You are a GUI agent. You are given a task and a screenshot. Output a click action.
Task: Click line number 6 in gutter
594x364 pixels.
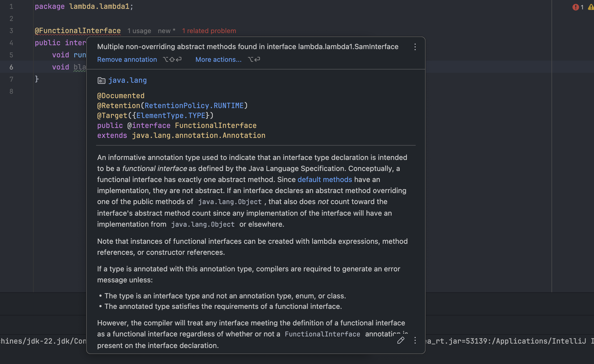11,67
